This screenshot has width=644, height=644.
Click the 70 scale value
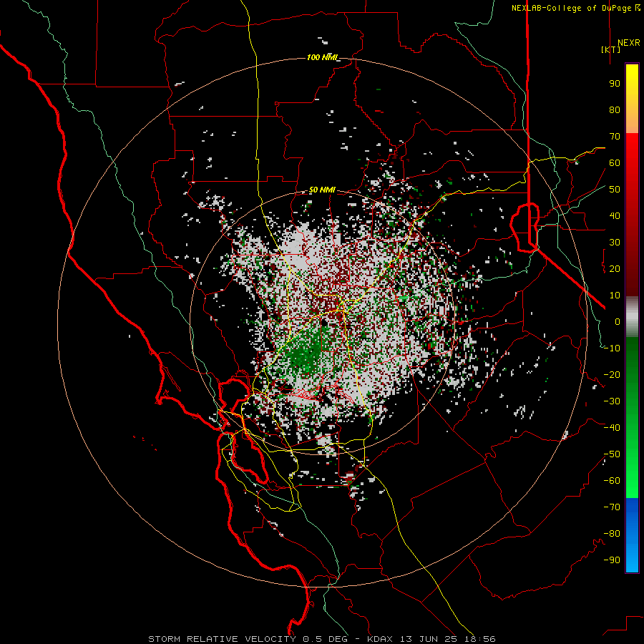tap(615, 137)
